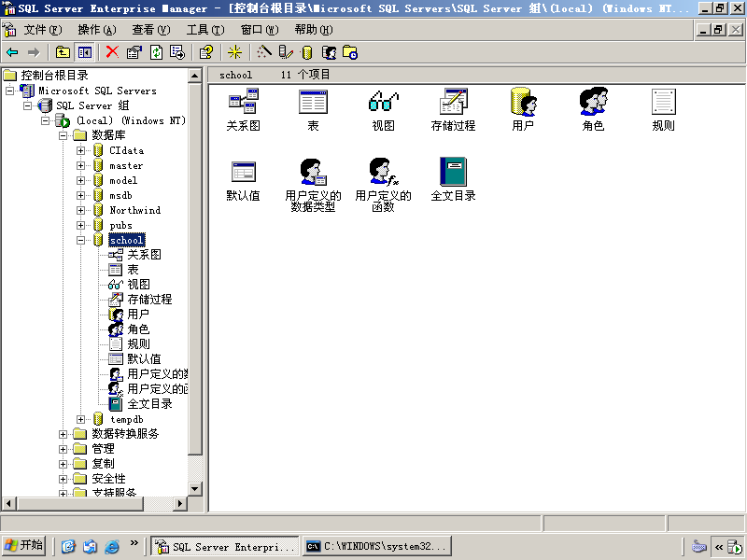Open the 全文目录 book icon in right pane
Screen dimensions: 747x560
pyautogui.click(x=453, y=180)
